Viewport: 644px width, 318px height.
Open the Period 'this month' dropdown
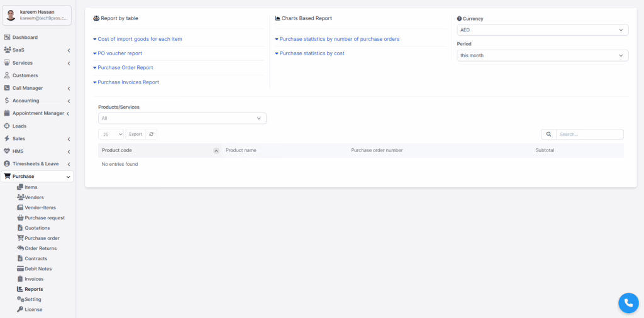[x=543, y=55]
